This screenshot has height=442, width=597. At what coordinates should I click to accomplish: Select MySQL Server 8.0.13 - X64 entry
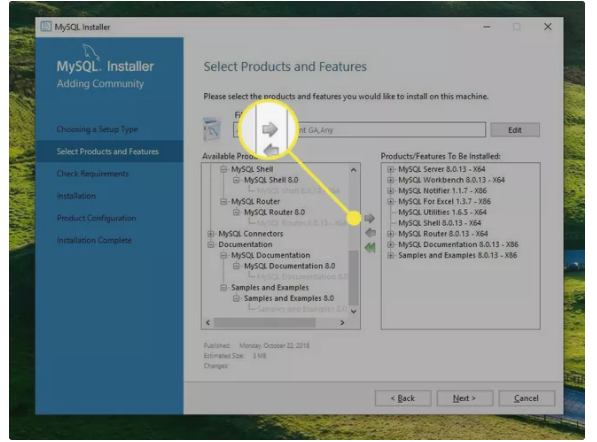442,169
